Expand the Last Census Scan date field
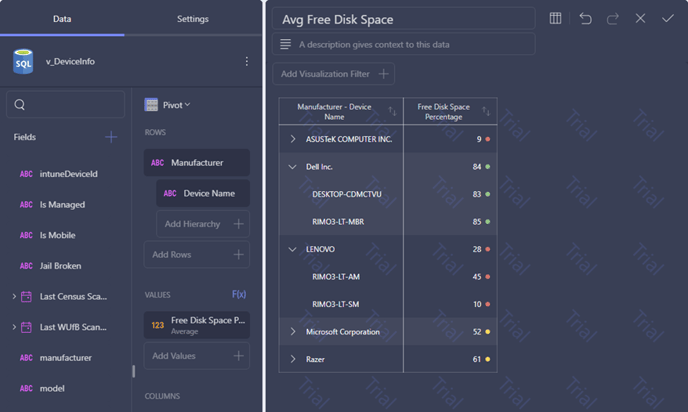The width and height of the screenshot is (688, 412). tap(14, 297)
